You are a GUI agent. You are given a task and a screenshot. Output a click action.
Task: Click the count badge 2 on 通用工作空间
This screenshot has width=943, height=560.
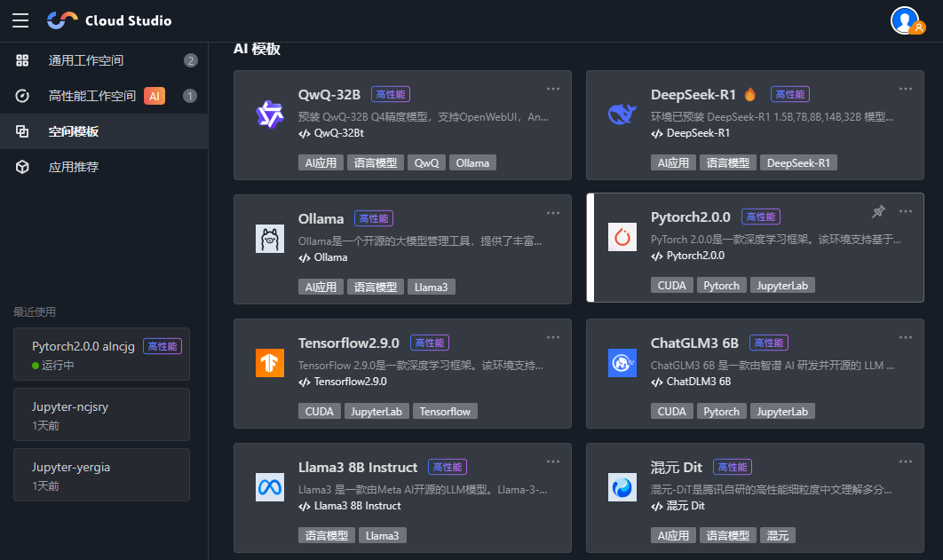(191, 60)
